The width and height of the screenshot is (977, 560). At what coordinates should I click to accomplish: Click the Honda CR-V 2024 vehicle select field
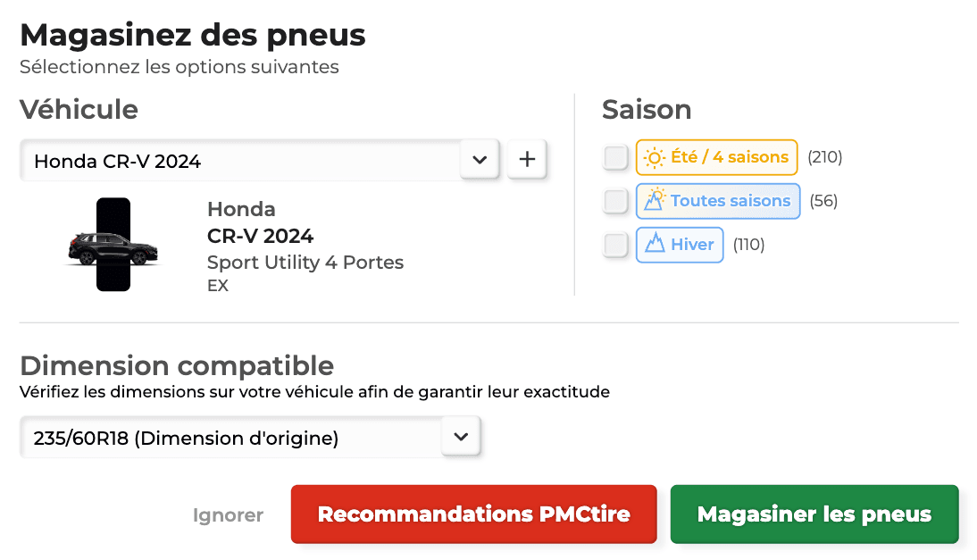[x=239, y=161]
